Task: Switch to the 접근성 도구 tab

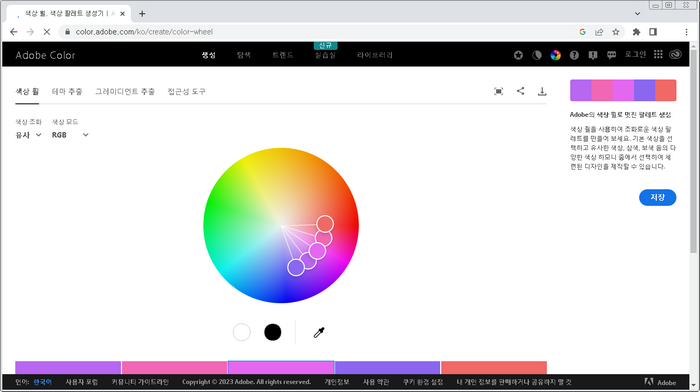Action: pyautogui.click(x=187, y=92)
